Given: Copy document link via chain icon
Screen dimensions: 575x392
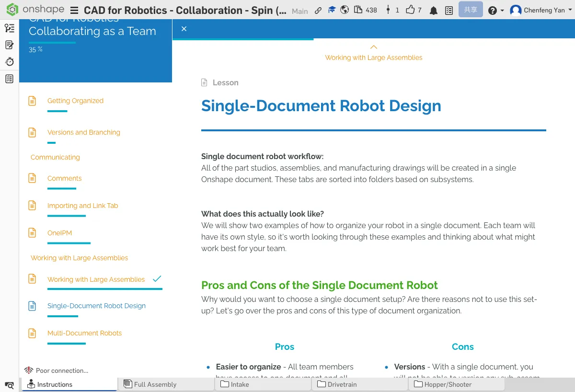Looking at the screenshot, I should coord(318,10).
